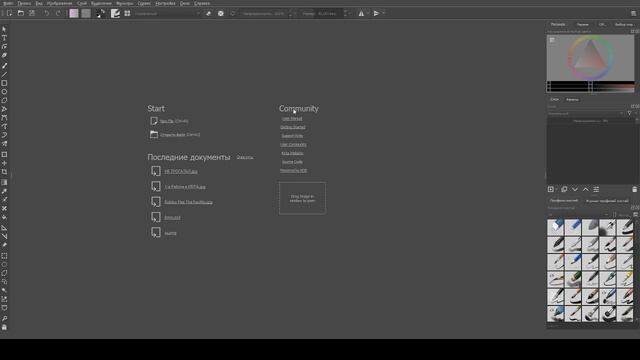The height and width of the screenshot is (360, 640).
Task: Open the Настройка menu
Action: point(165,3)
